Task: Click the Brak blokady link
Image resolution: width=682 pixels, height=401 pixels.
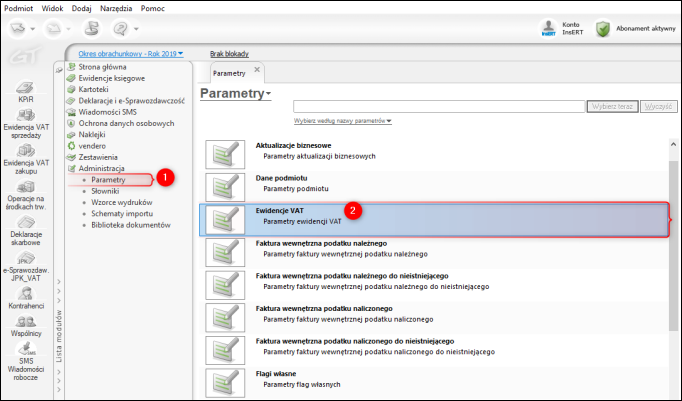Action: [229, 54]
